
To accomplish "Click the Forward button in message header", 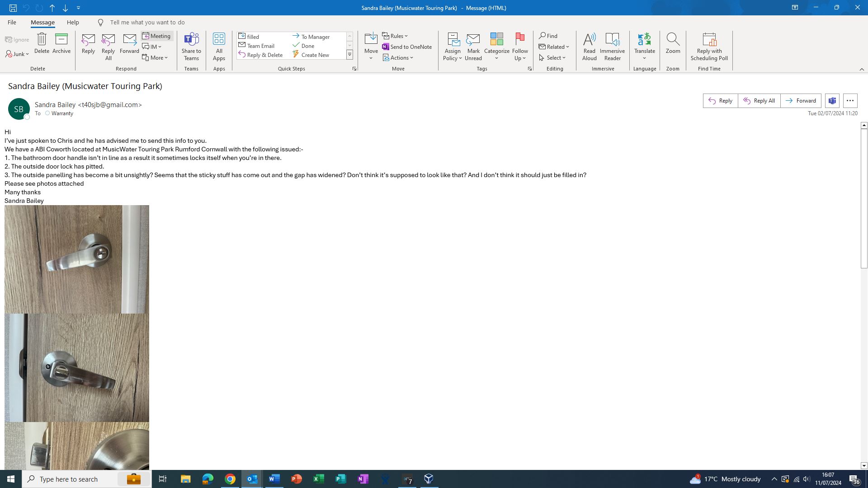I will click(x=801, y=101).
